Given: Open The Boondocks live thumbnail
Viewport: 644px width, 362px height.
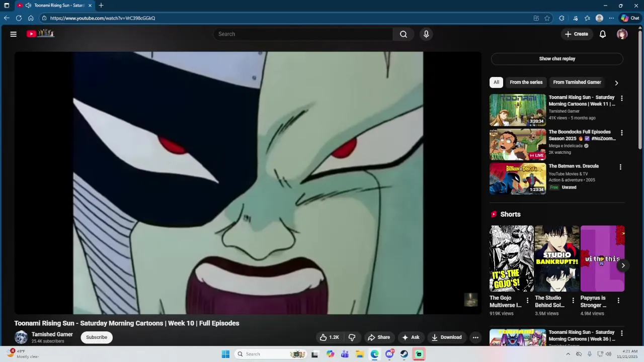Looking at the screenshot, I should pos(518,144).
